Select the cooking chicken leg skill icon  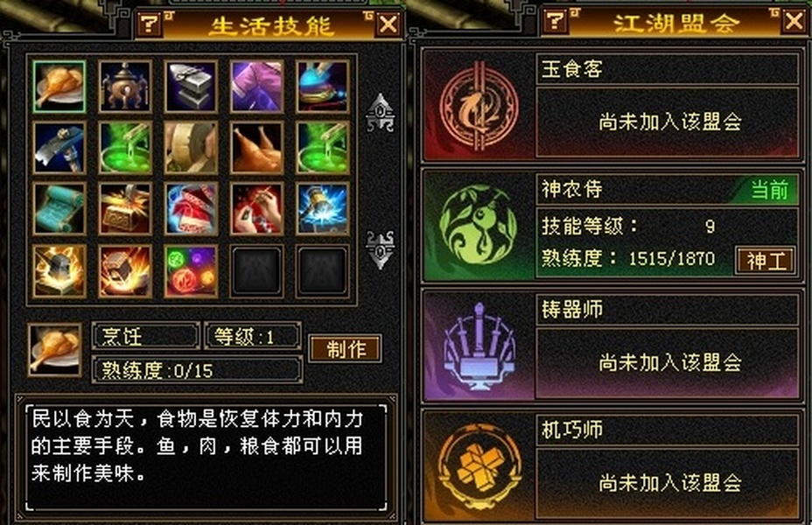59,86
